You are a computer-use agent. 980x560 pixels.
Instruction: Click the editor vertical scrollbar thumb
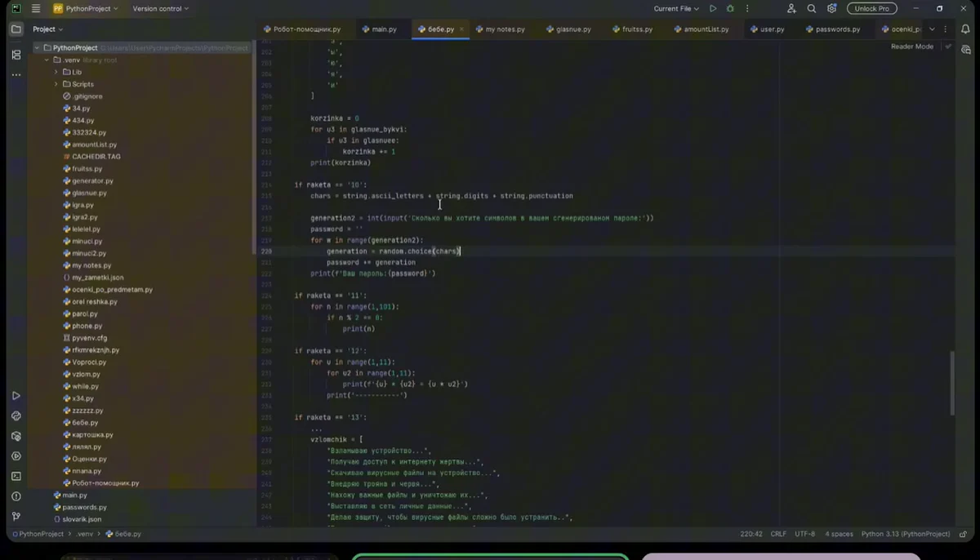point(951,384)
